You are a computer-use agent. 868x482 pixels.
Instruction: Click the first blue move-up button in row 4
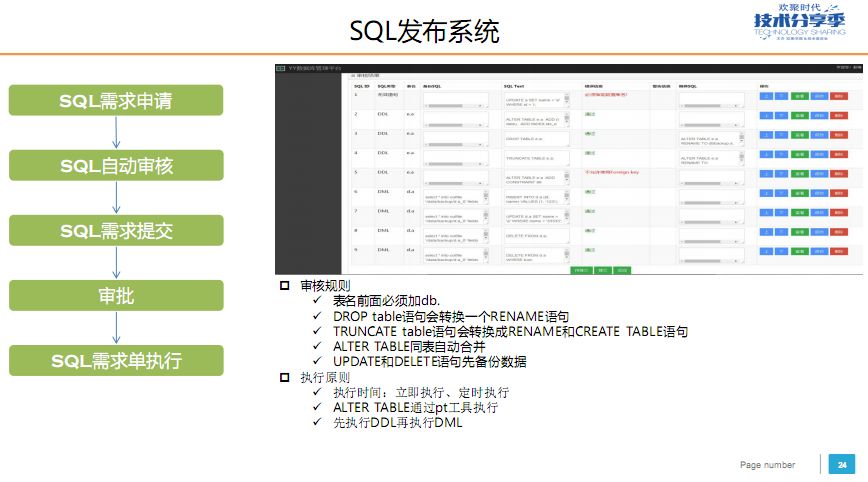pos(766,154)
